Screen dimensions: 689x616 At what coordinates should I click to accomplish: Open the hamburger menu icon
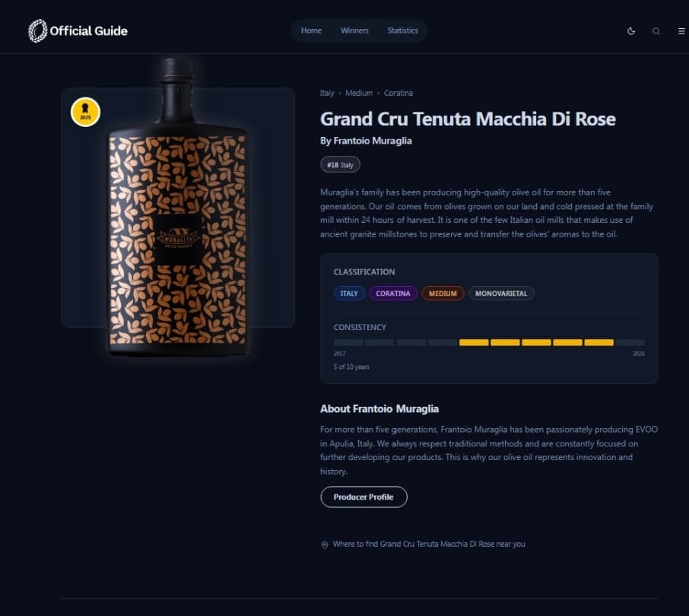coord(681,30)
